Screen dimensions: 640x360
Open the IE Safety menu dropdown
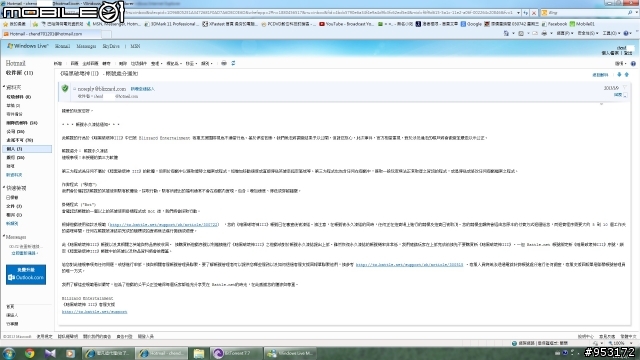pyautogui.click(x=587, y=33)
